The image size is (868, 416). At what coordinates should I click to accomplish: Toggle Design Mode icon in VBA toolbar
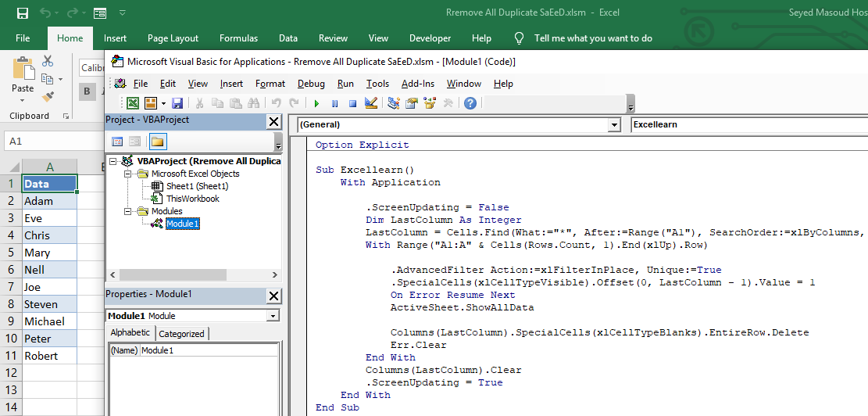(x=371, y=103)
